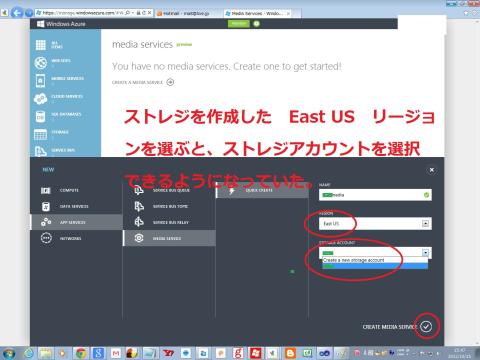Go forward with browser forward arrow
The width and height of the screenshot is (480, 360).
point(29,13)
